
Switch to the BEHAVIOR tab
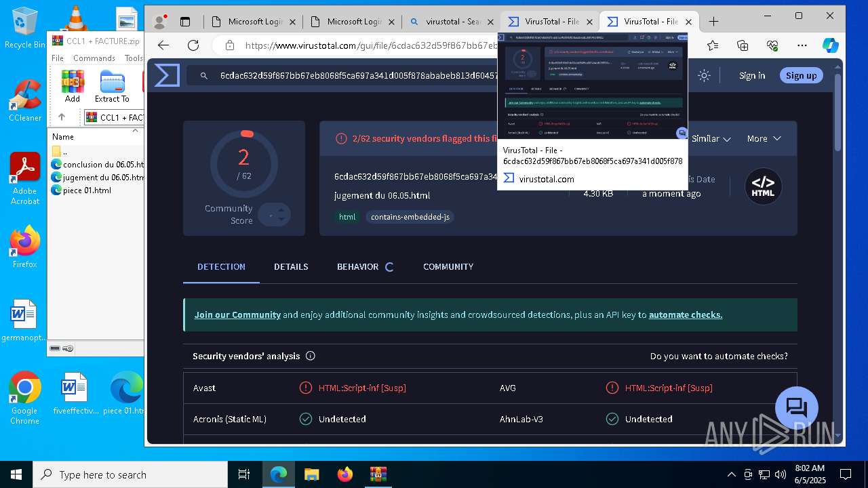pos(365,266)
